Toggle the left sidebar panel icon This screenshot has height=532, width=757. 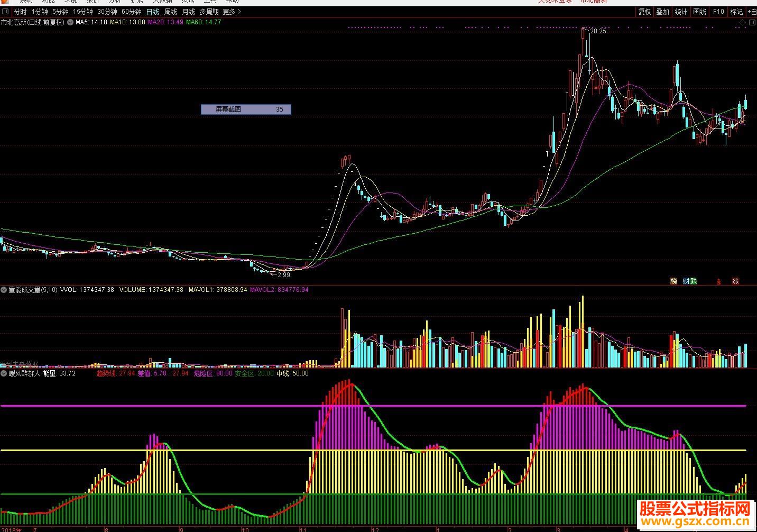(5, 12)
